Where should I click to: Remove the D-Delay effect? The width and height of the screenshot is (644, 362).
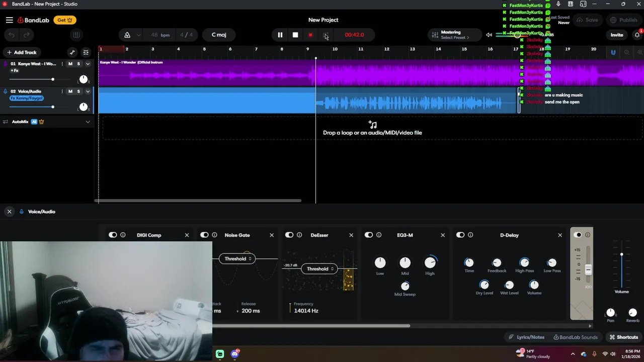(560, 235)
